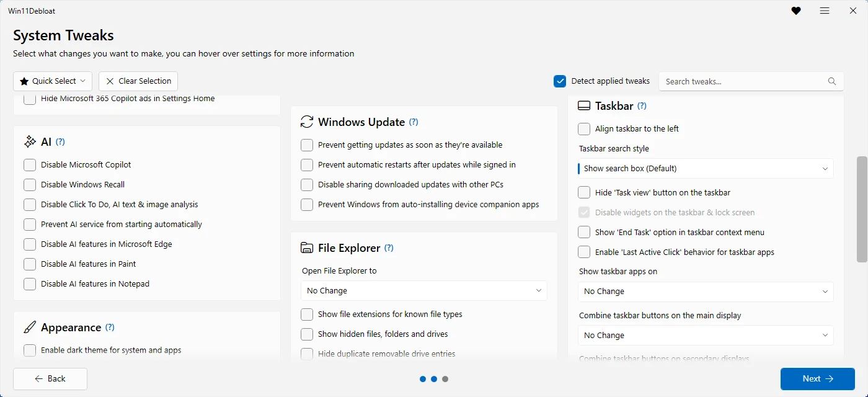
Task: Click the AI section help icon
Action: [60, 141]
